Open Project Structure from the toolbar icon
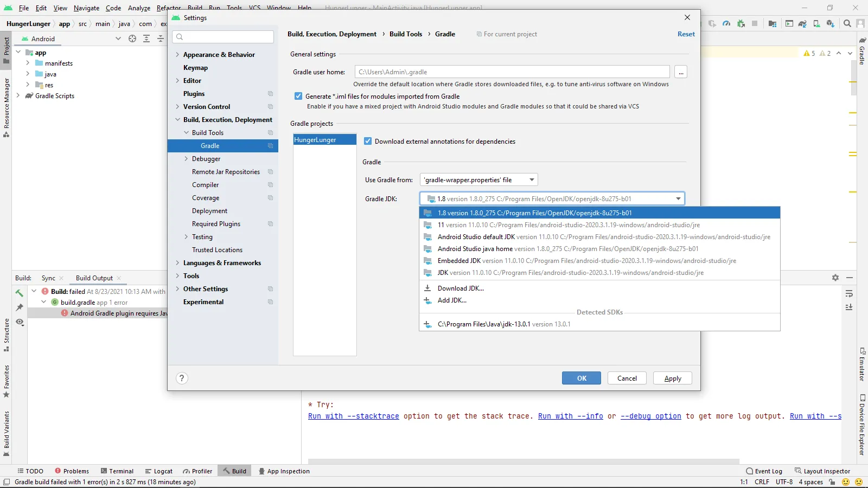This screenshot has height=488, width=868. pos(773,24)
